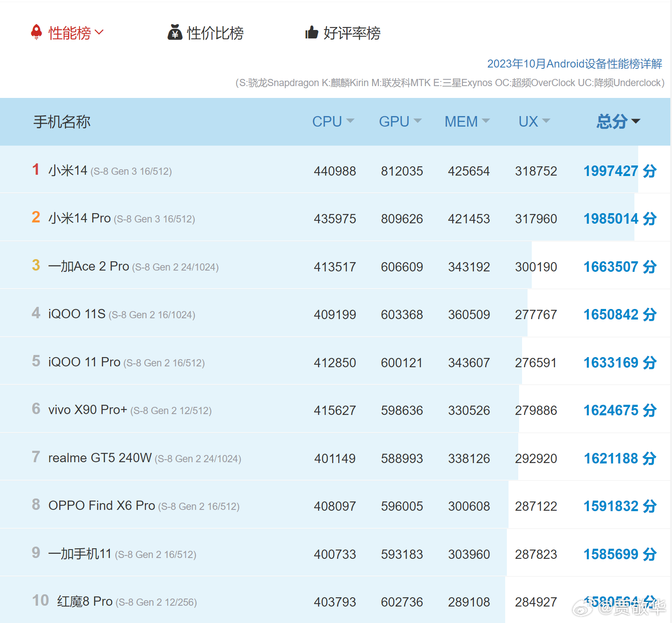Click GPU score 593183

(x=402, y=554)
